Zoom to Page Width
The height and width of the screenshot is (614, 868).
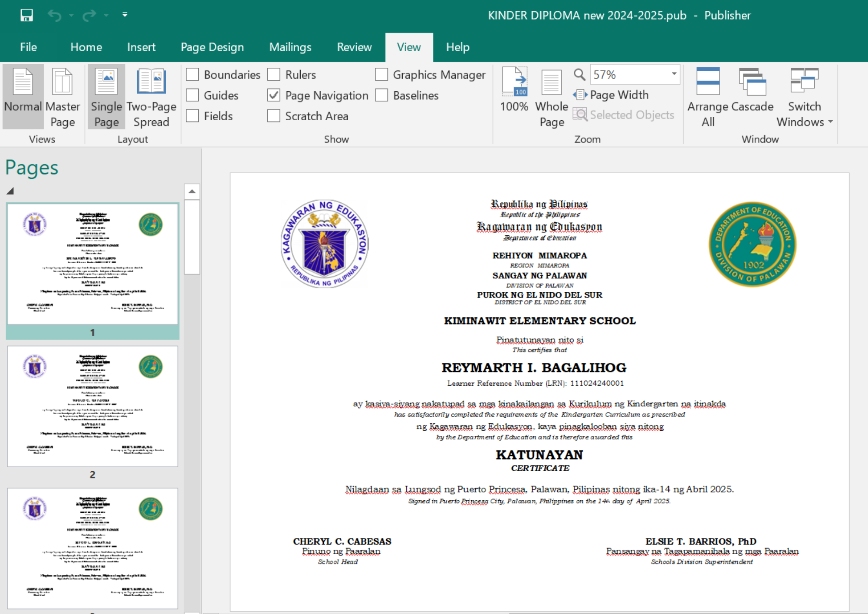coord(611,95)
